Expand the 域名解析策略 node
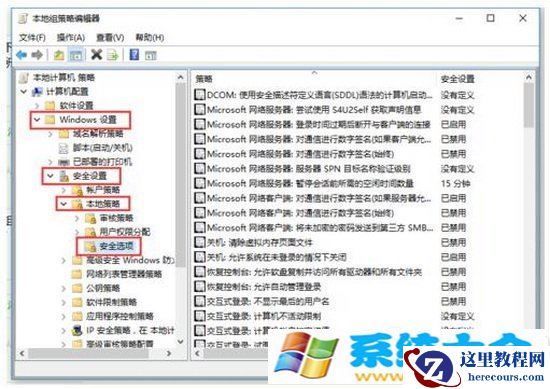Viewport: 550px width, 389px height. click(x=51, y=134)
